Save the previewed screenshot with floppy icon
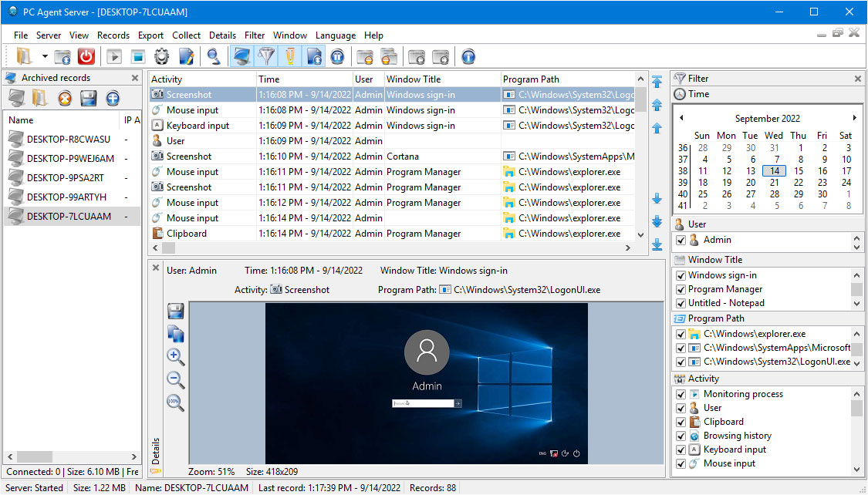Screen dimensions: 868x495 pos(176,311)
